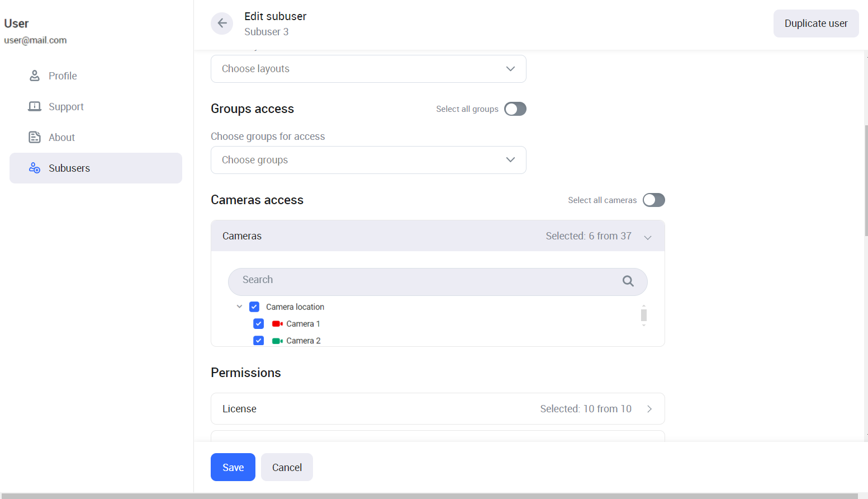868x499 pixels.
Task: Click the Profile person icon
Action: [35, 76]
